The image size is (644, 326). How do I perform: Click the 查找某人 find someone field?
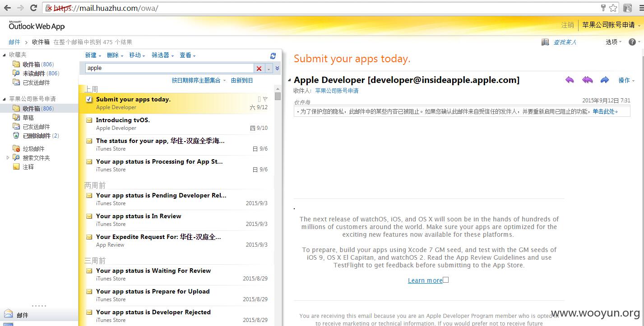(565, 42)
